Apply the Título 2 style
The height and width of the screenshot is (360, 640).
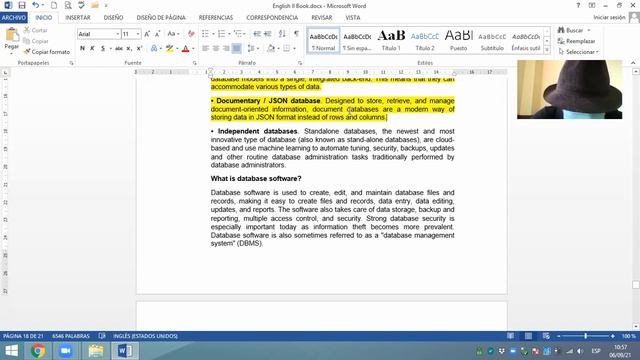[x=425, y=40]
